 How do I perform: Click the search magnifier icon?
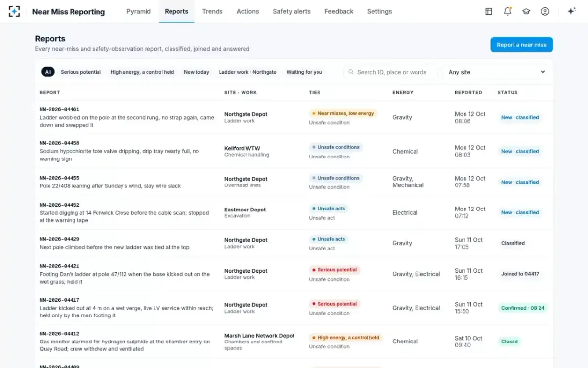[x=351, y=72]
